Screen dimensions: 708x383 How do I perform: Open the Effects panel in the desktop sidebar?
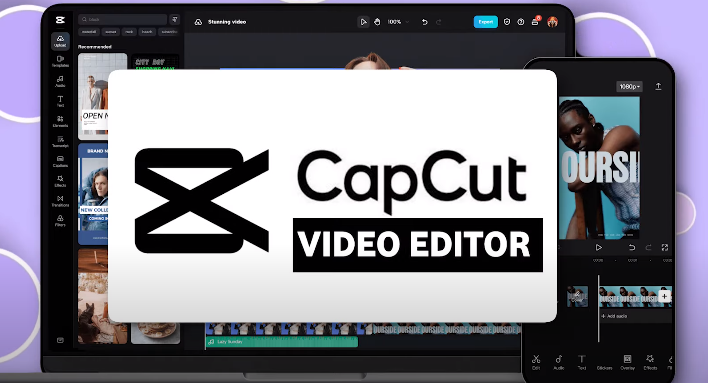coord(60,181)
